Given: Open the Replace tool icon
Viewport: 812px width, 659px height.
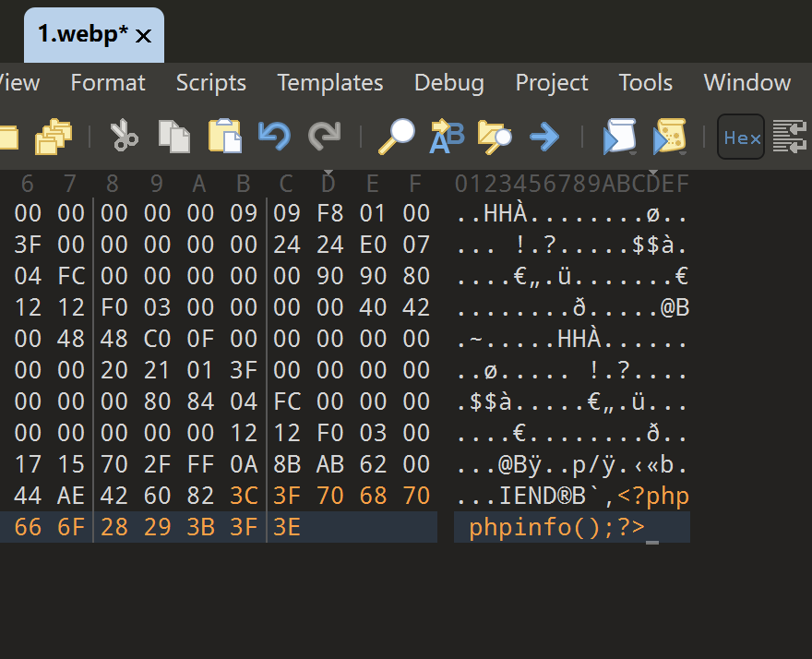Looking at the screenshot, I should 447,137.
